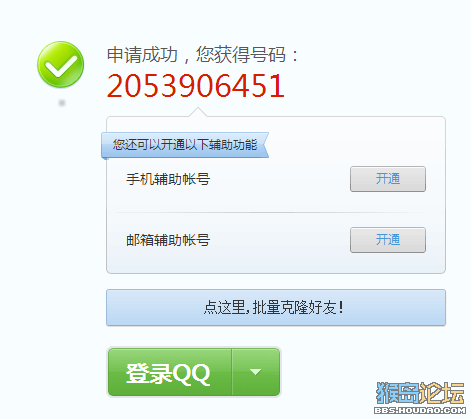
Task: Click the 申请成功，您获得号码 heading
Action: [202, 55]
